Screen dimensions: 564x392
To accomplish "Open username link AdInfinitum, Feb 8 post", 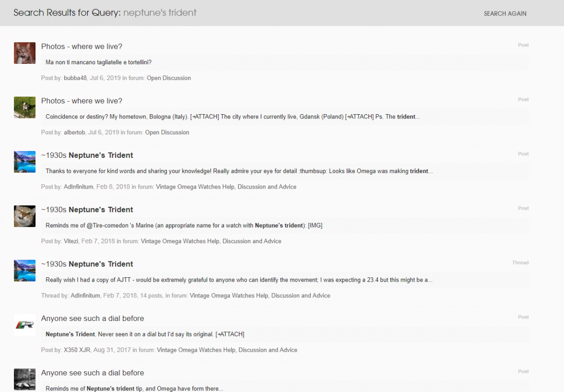I will (78, 187).
